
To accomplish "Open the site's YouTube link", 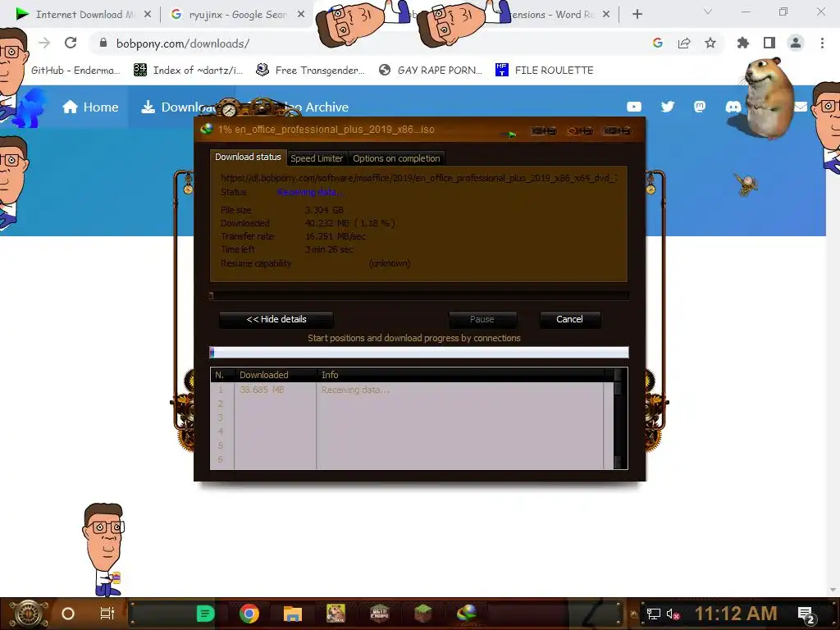I will point(634,107).
